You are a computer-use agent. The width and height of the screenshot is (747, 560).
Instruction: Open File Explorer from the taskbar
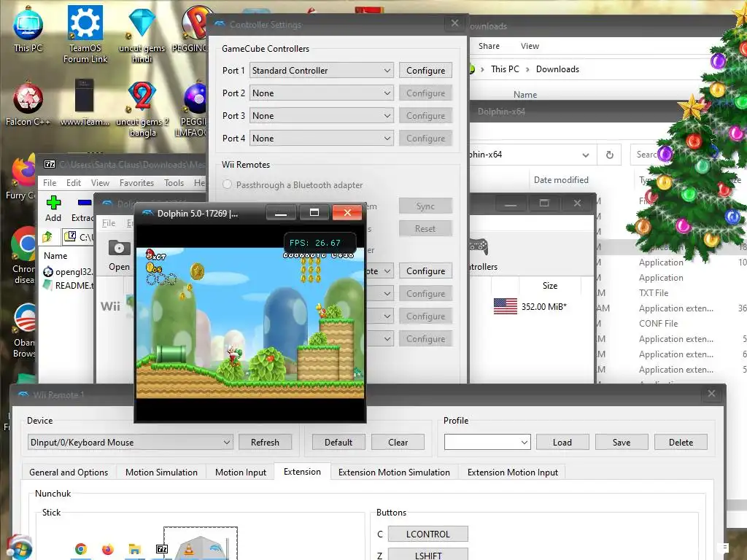(135, 549)
